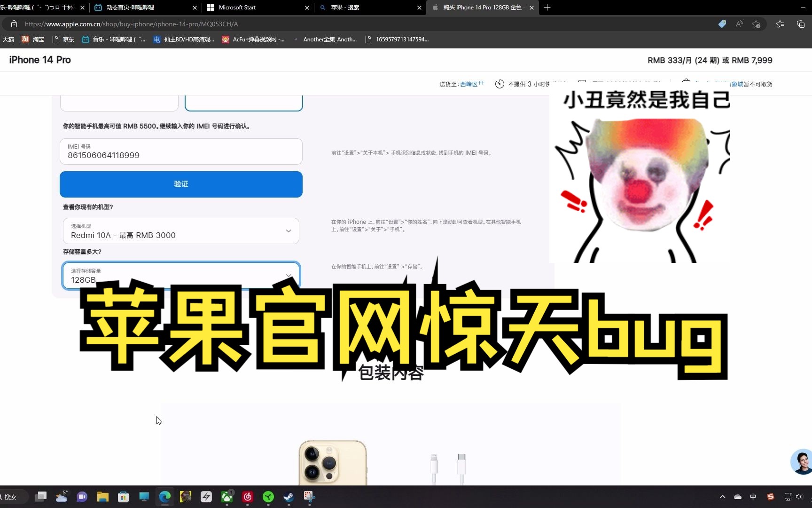Screen dimensions: 812x508
Task: Open Microsoft Store from taskbar
Action: point(124,497)
